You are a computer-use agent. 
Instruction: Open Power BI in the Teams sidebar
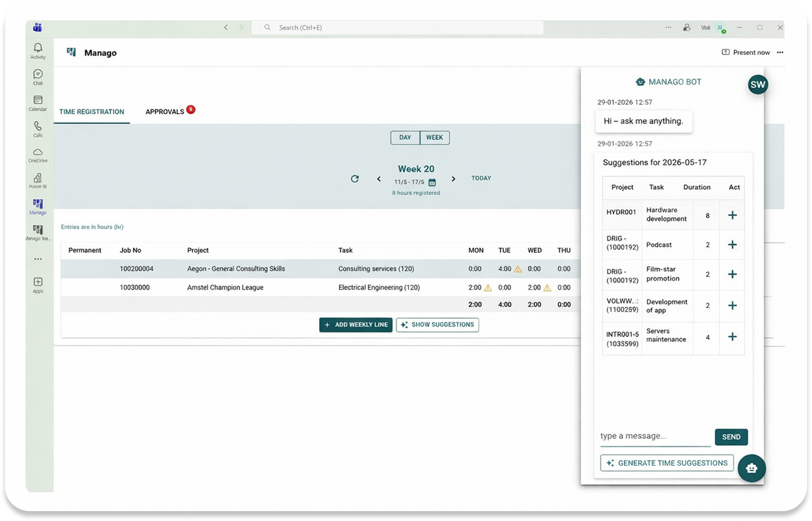click(38, 180)
